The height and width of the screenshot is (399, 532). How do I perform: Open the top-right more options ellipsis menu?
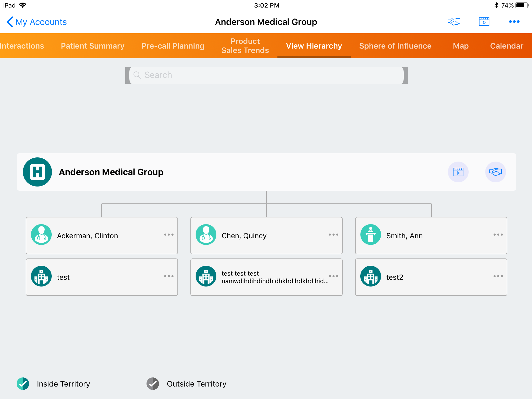click(514, 22)
